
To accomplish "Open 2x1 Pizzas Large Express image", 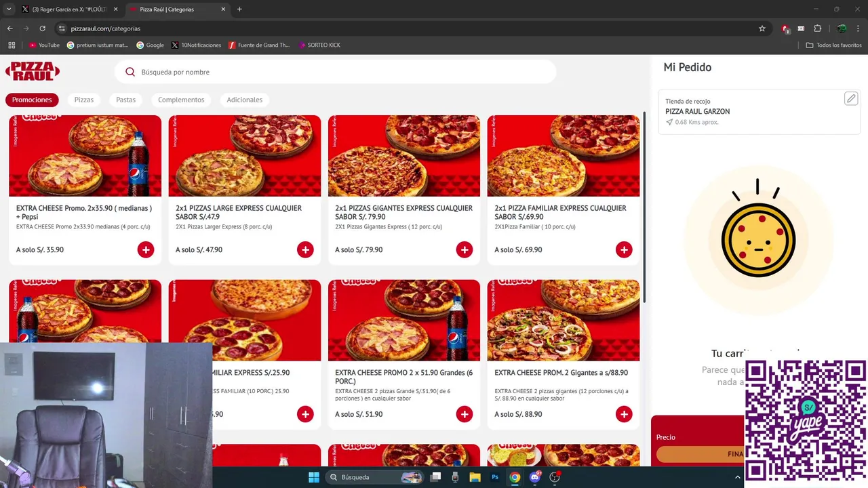I will (x=245, y=156).
